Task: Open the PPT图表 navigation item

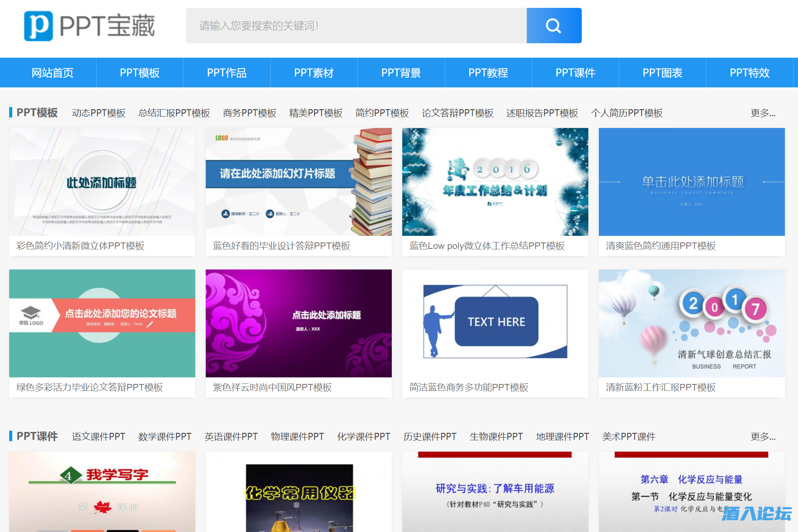Action: [x=662, y=73]
